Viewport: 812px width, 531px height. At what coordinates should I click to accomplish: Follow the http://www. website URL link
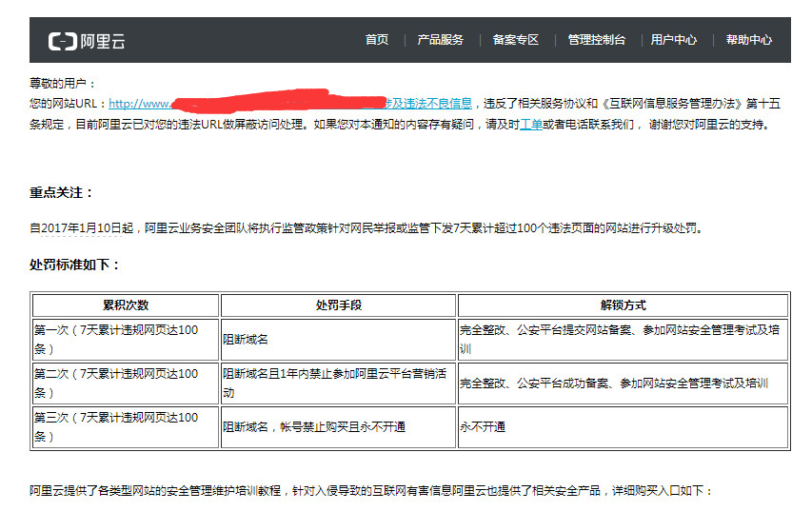pos(140,104)
